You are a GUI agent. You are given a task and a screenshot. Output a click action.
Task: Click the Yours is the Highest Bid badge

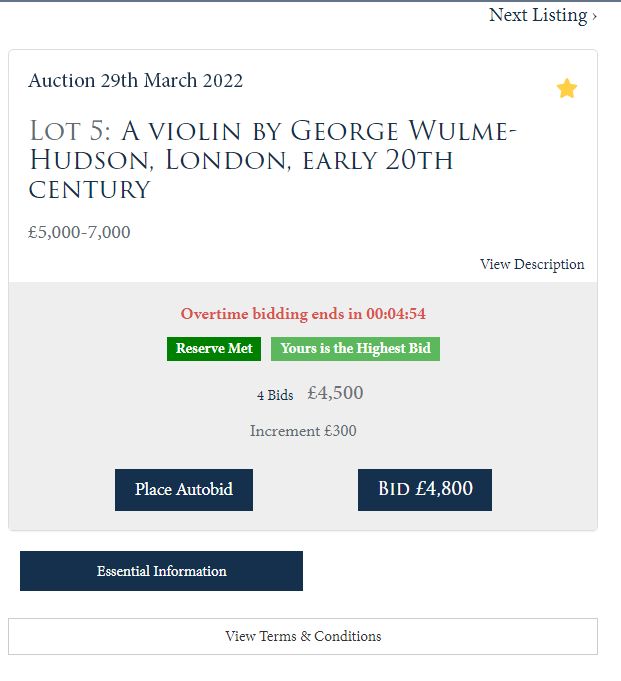pyautogui.click(x=355, y=349)
